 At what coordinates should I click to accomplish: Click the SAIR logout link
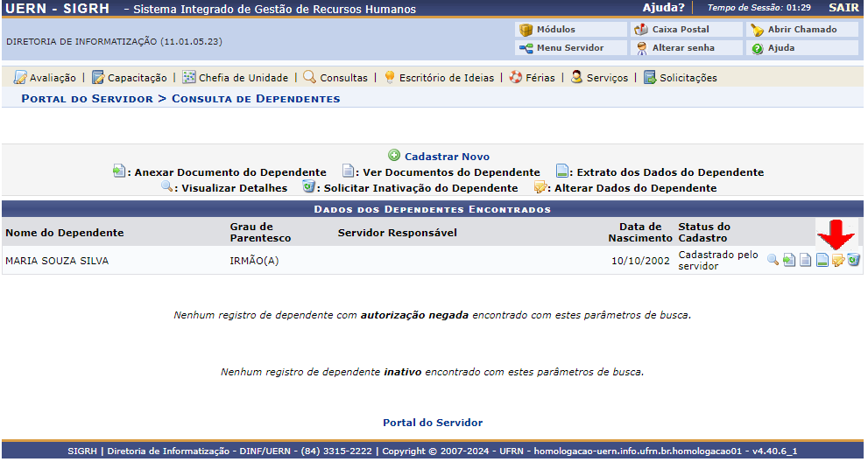point(843,8)
